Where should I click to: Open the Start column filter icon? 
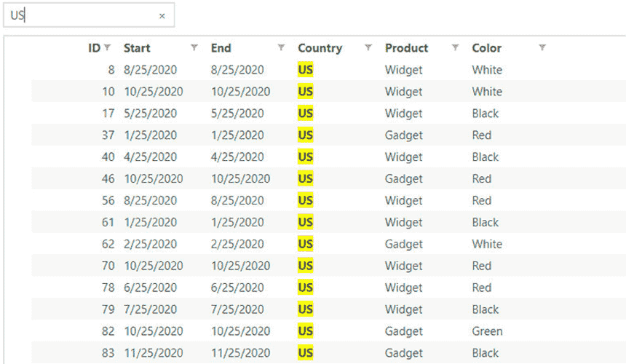pos(194,47)
